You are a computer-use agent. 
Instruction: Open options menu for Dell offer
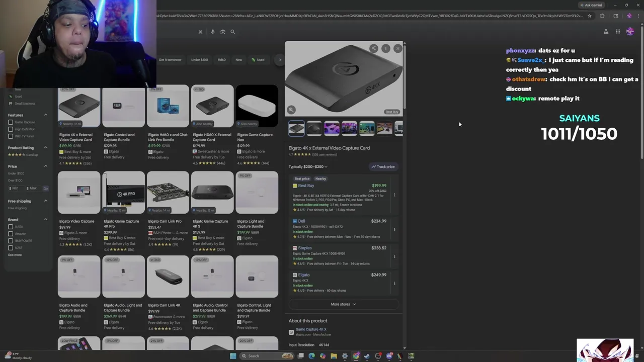(394, 229)
